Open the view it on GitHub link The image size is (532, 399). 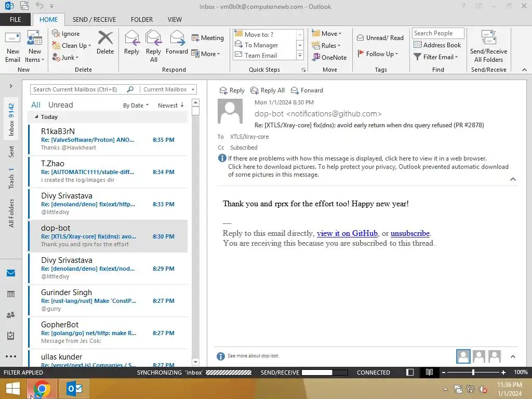click(347, 233)
